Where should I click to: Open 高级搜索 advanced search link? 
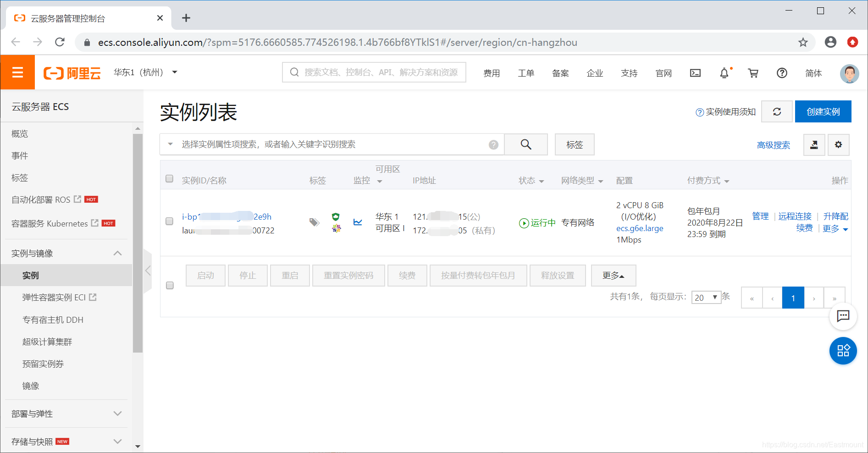click(x=774, y=145)
